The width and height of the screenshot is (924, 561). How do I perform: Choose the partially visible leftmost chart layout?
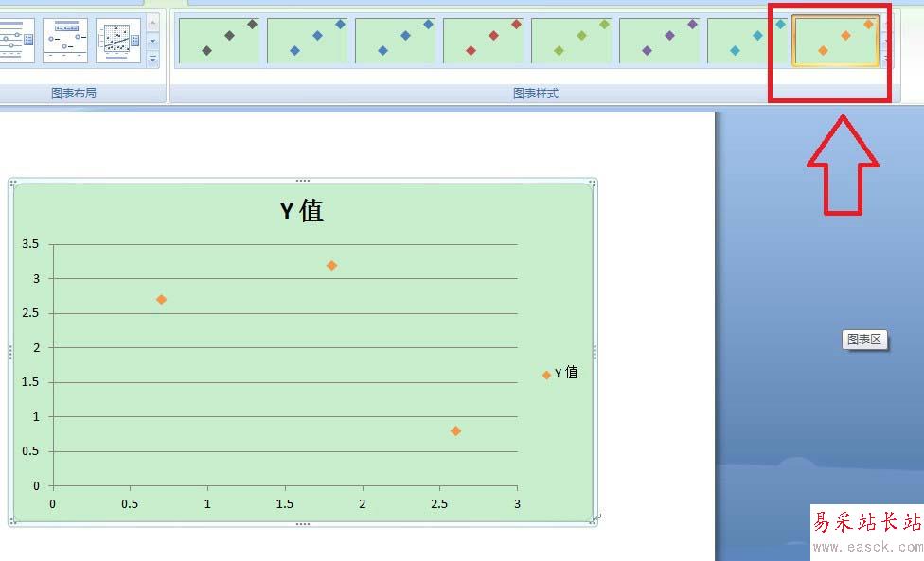pos(17,41)
